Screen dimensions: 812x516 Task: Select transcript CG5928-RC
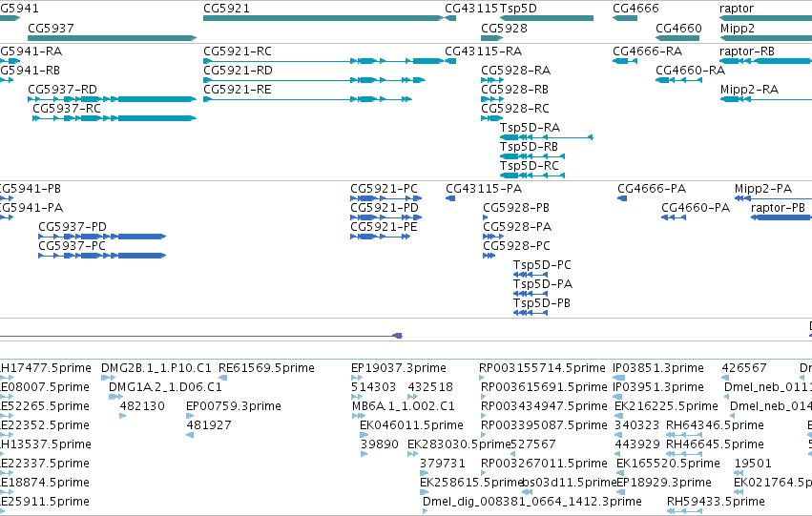(492, 118)
